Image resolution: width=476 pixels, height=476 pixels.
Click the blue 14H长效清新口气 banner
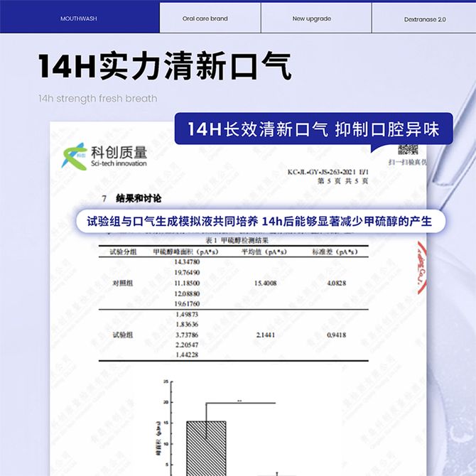point(313,129)
